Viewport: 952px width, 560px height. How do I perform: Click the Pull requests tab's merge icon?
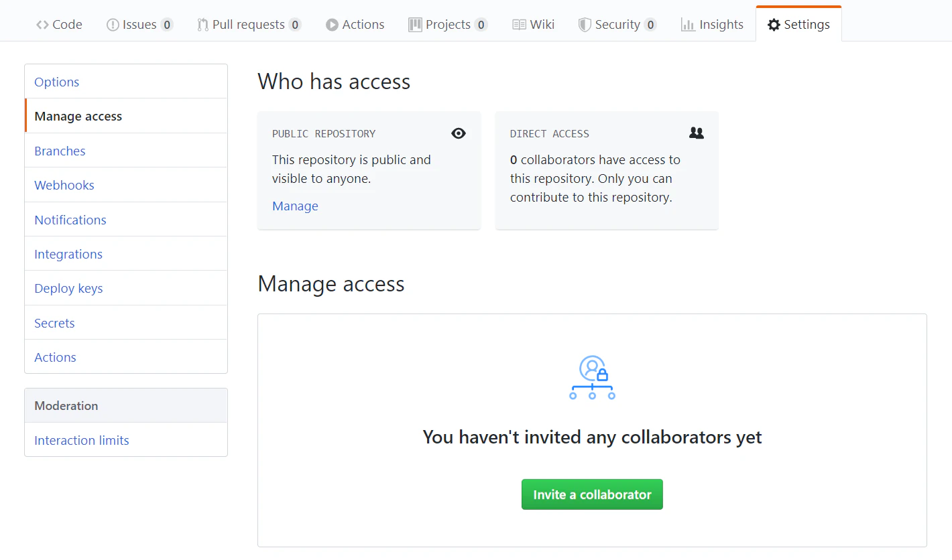(x=202, y=25)
